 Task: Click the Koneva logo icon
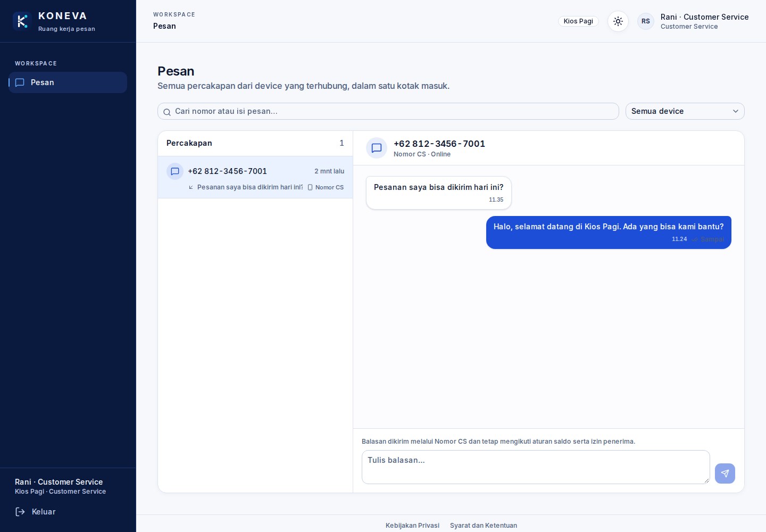click(x=22, y=21)
